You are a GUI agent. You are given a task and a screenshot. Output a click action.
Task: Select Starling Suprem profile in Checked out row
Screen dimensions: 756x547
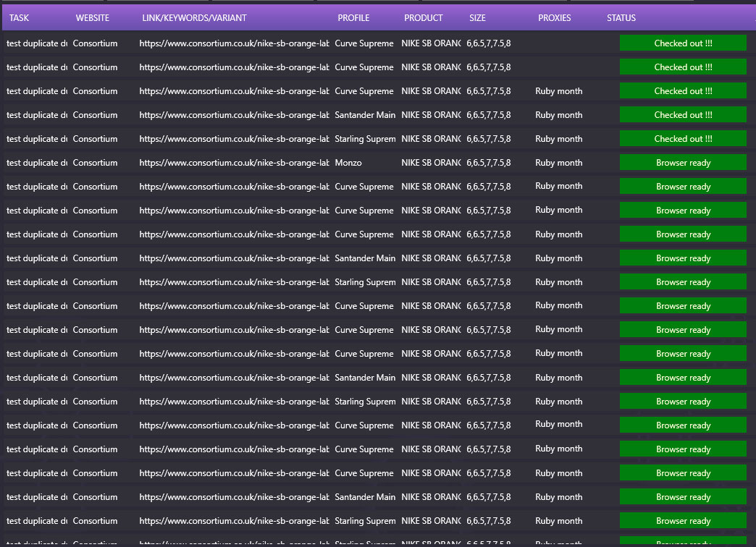365,139
